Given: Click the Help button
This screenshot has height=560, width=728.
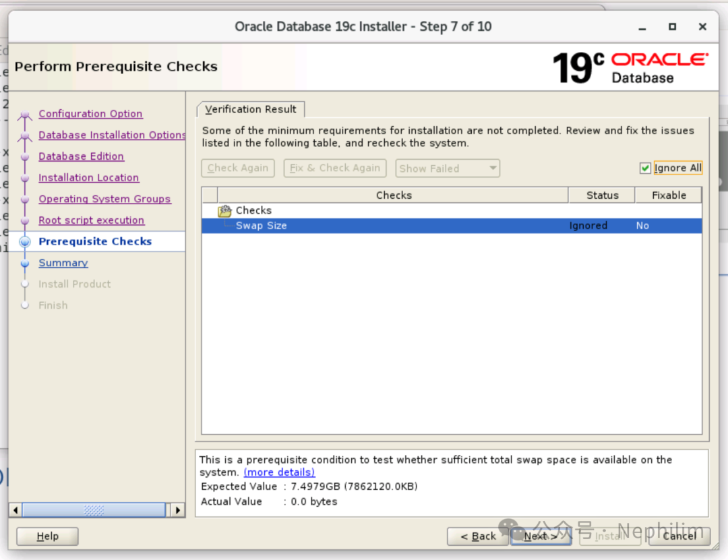Looking at the screenshot, I should [x=47, y=536].
